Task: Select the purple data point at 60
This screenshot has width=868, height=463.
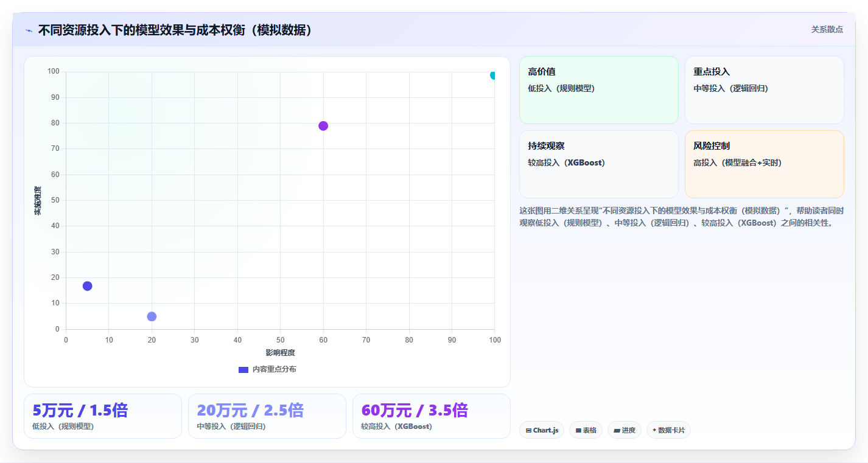Action: [323, 126]
